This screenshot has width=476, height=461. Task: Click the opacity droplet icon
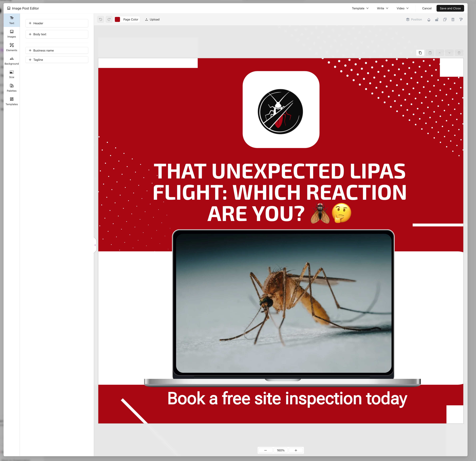tap(429, 19)
